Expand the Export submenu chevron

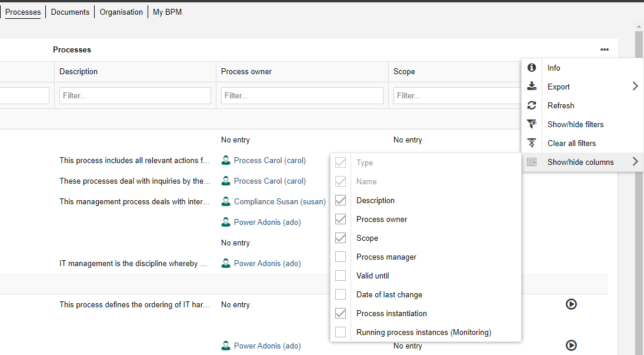[635, 86]
